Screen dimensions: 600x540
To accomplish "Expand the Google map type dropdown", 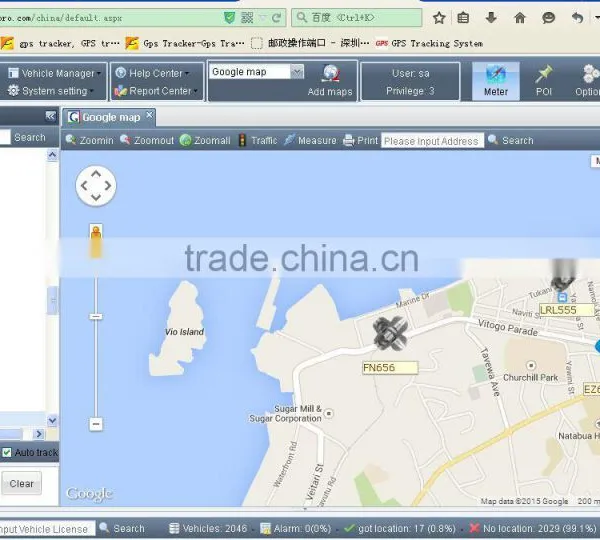I will tap(297, 72).
